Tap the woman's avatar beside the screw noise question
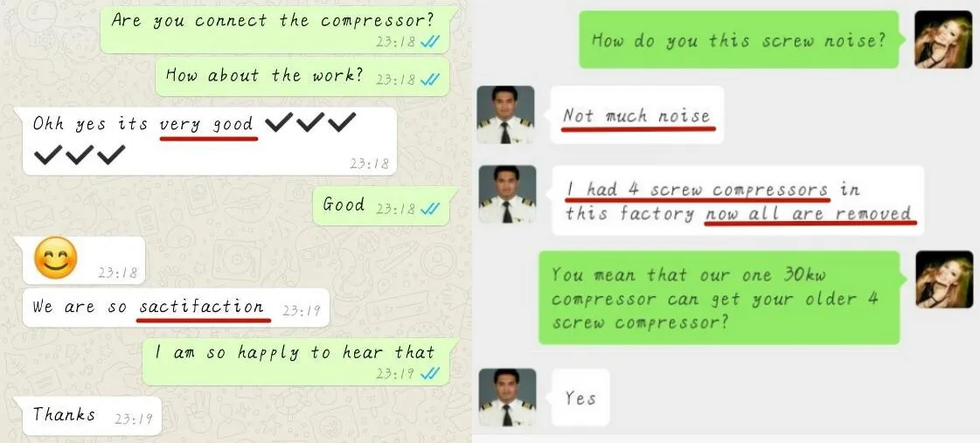 943,40
